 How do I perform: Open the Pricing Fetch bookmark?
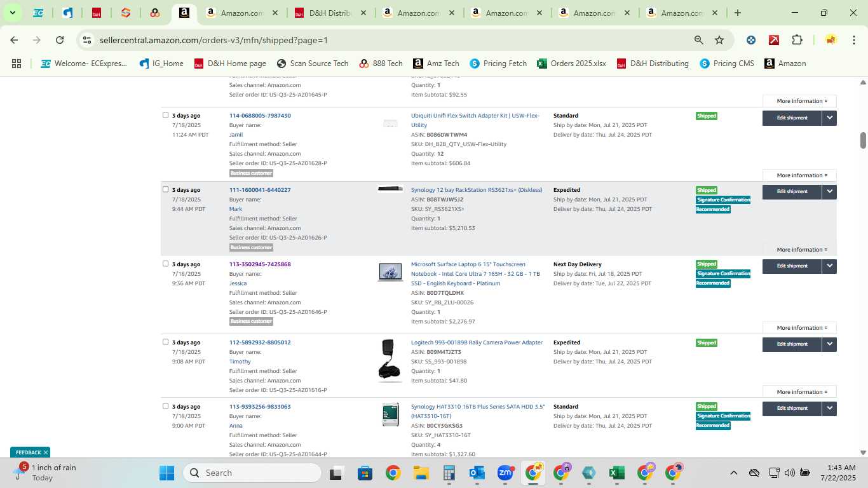(x=498, y=64)
